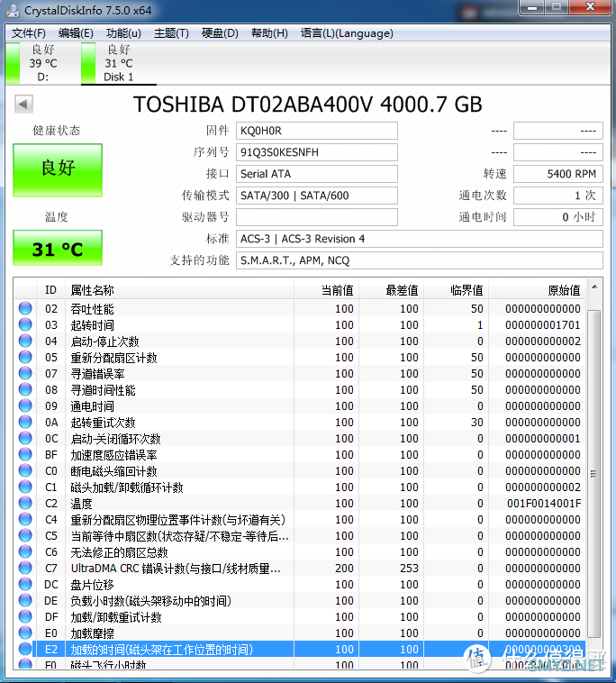Click the blue status orb for ID 09

25,405
